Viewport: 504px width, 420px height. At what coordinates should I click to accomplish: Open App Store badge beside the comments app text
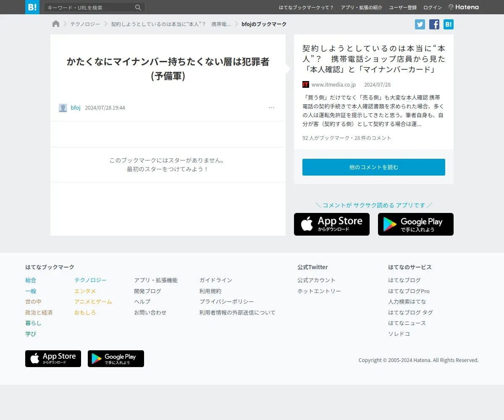(x=332, y=224)
